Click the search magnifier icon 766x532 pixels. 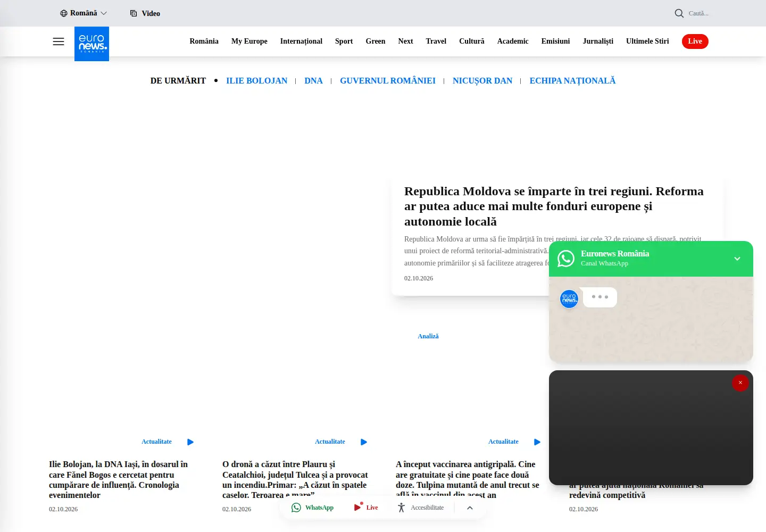click(679, 13)
